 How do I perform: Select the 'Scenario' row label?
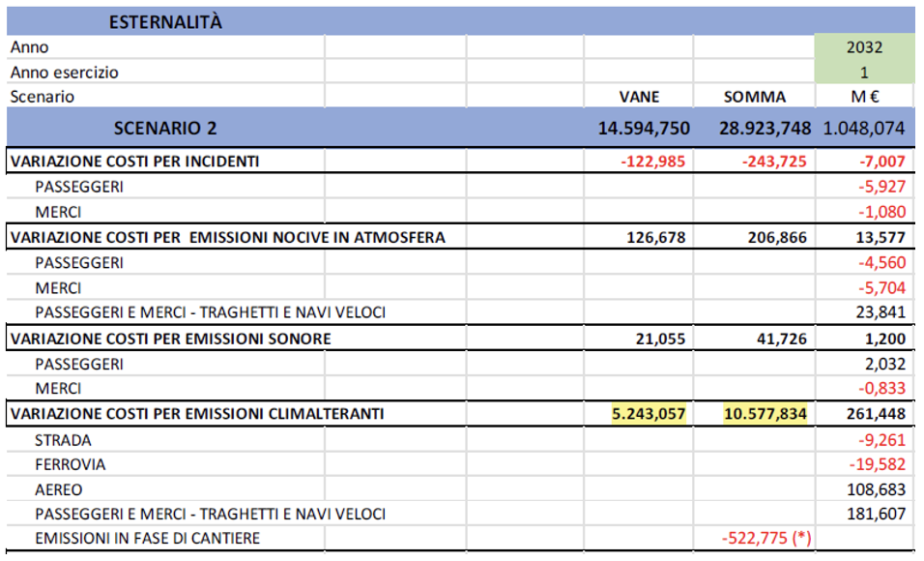pyautogui.click(x=42, y=97)
